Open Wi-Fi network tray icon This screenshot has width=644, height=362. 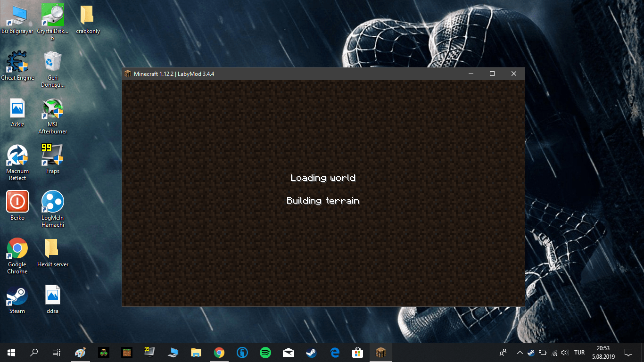(554, 352)
